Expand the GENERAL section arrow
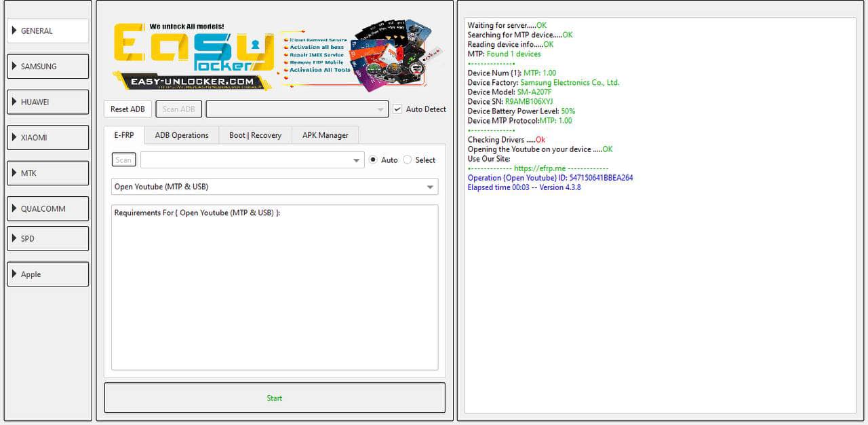Image resolution: width=868 pixels, height=425 pixels. pyautogui.click(x=14, y=31)
